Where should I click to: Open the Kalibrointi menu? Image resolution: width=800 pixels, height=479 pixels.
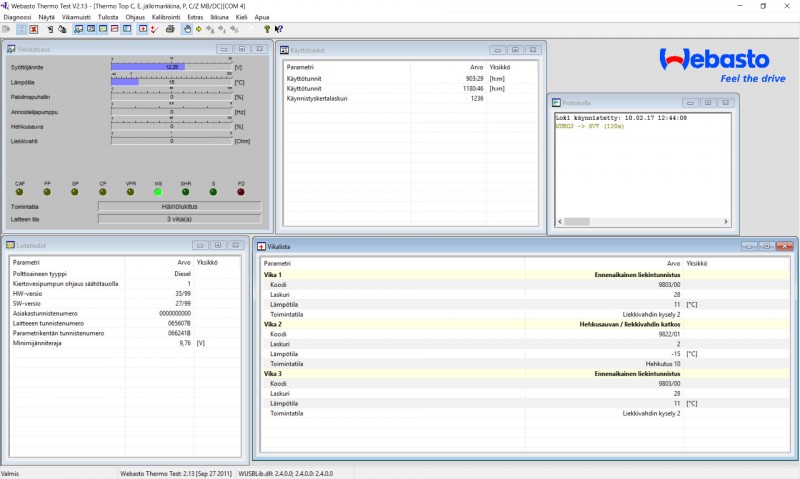click(165, 17)
